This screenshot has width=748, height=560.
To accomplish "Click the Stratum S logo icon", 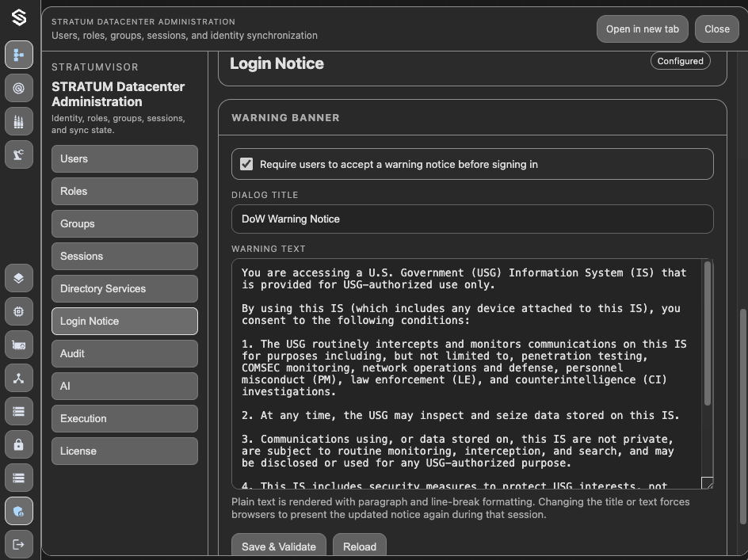I will (x=19, y=17).
